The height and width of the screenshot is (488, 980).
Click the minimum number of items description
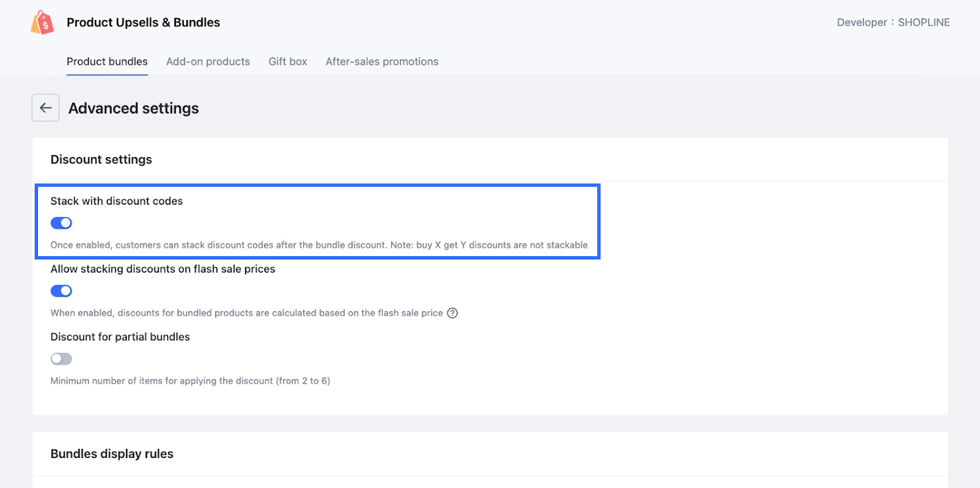(190, 381)
